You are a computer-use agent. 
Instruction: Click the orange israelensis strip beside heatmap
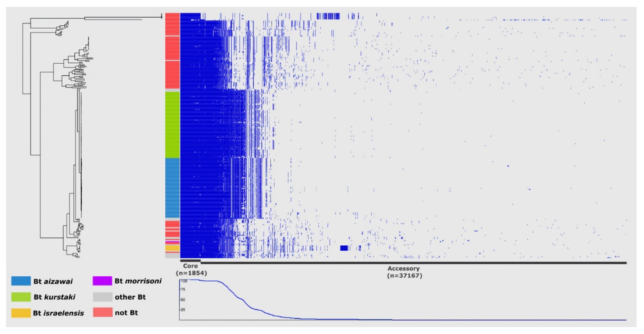172,248
